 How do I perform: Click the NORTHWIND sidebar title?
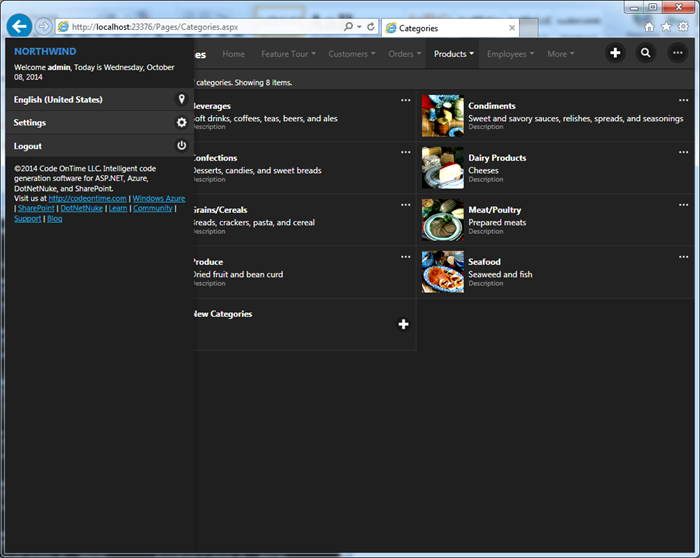click(x=45, y=51)
